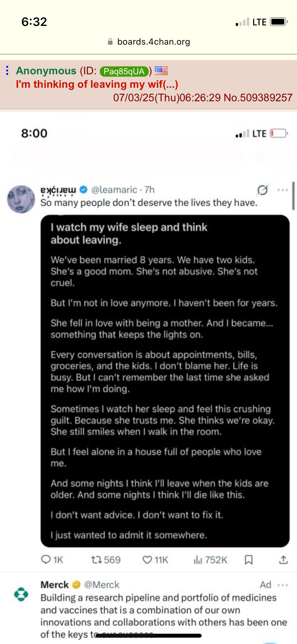Open the Merck ad's three-dot options
297x644 pixels.
(x=283, y=585)
